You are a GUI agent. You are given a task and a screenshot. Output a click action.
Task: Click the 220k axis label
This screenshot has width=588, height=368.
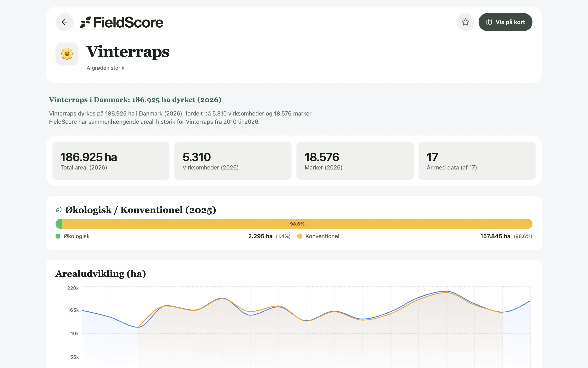(x=73, y=288)
